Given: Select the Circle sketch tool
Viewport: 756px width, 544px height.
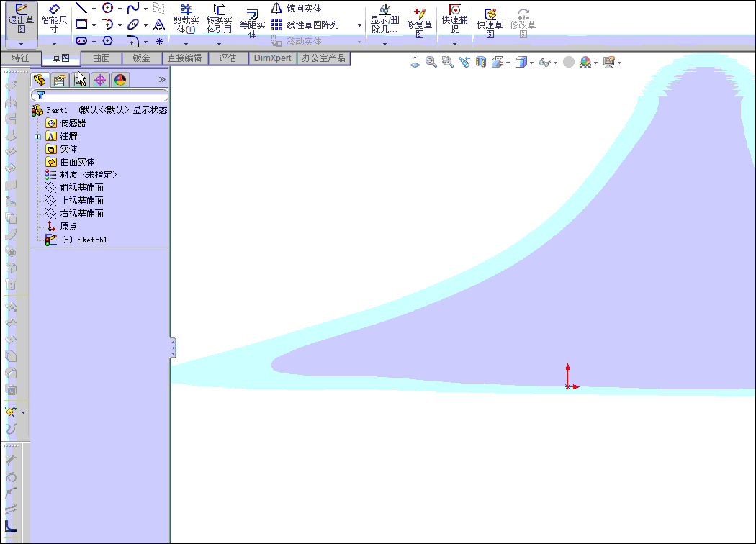Looking at the screenshot, I should (x=107, y=8).
